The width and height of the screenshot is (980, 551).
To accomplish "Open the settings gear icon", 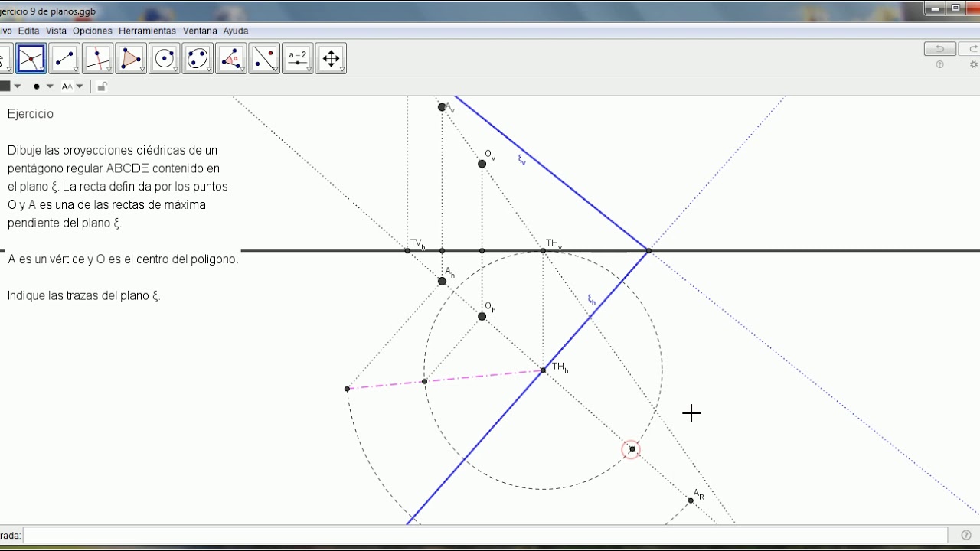I will (x=974, y=65).
